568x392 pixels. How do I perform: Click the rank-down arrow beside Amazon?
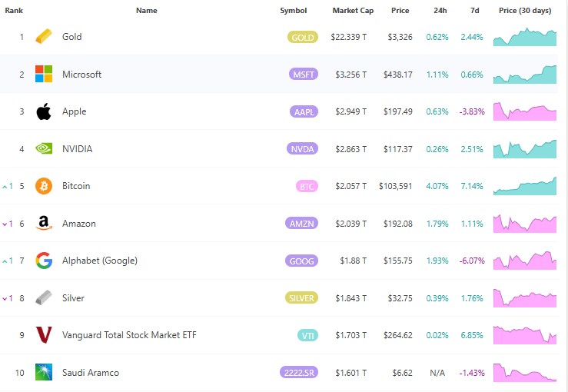point(5,224)
